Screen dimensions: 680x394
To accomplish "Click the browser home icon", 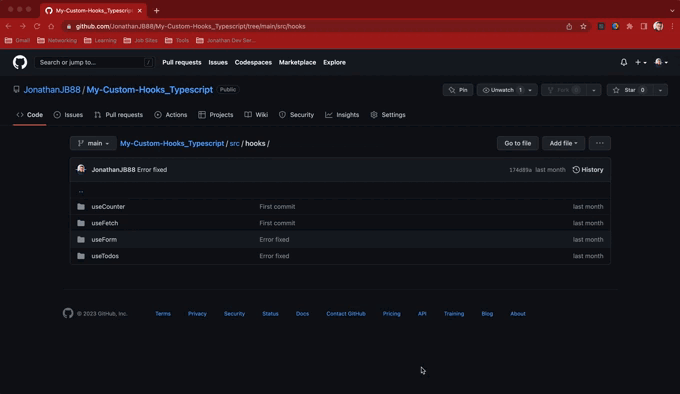I will (51, 26).
